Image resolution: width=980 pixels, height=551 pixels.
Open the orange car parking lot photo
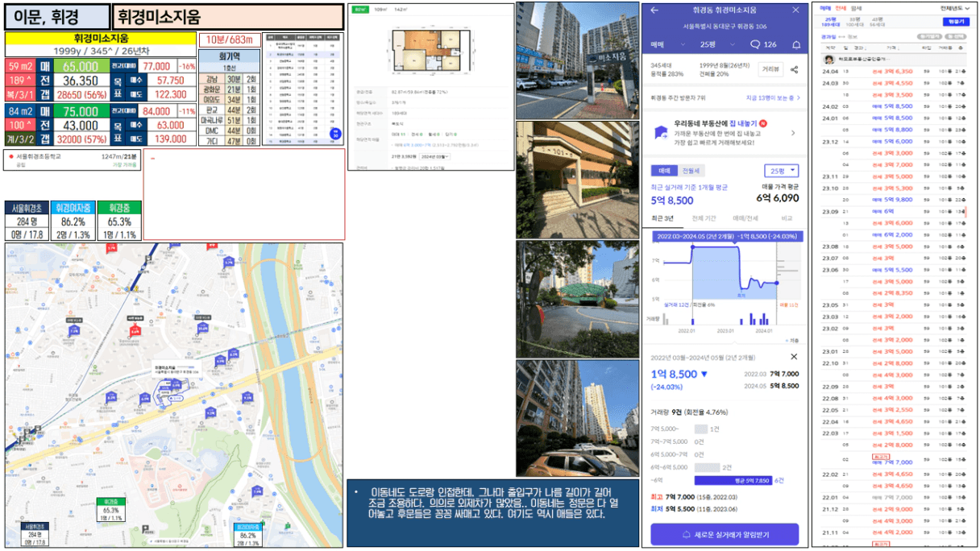pyautogui.click(x=576, y=418)
